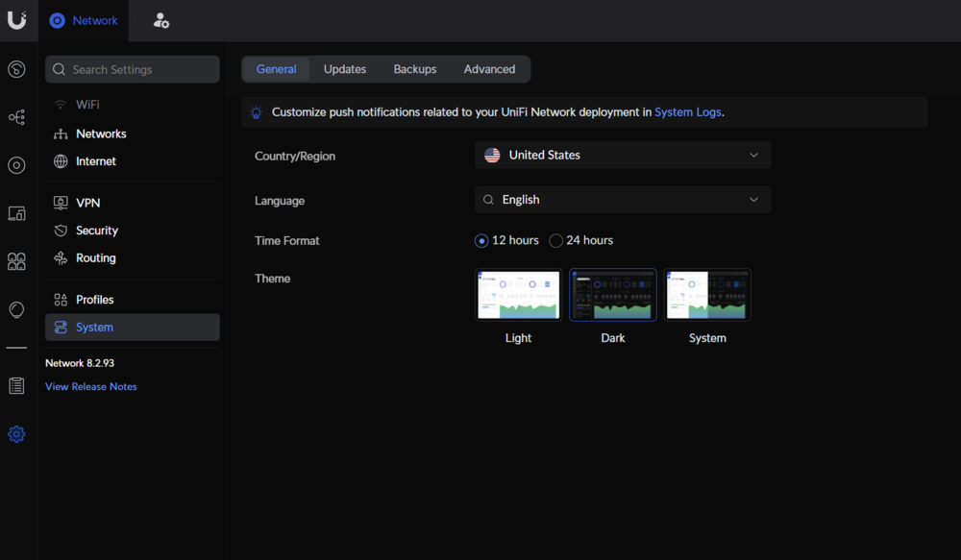Viewport: 961px width, 560px height.
Task: Expand the Language English dropdown
Action: (x=623, y=200)
